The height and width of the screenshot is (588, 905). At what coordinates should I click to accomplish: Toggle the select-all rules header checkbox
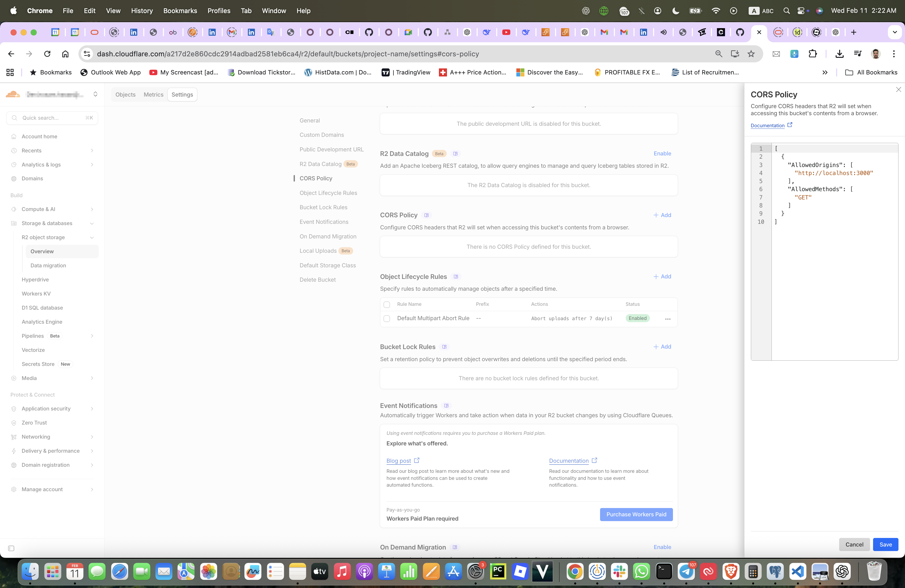[387, 305]
